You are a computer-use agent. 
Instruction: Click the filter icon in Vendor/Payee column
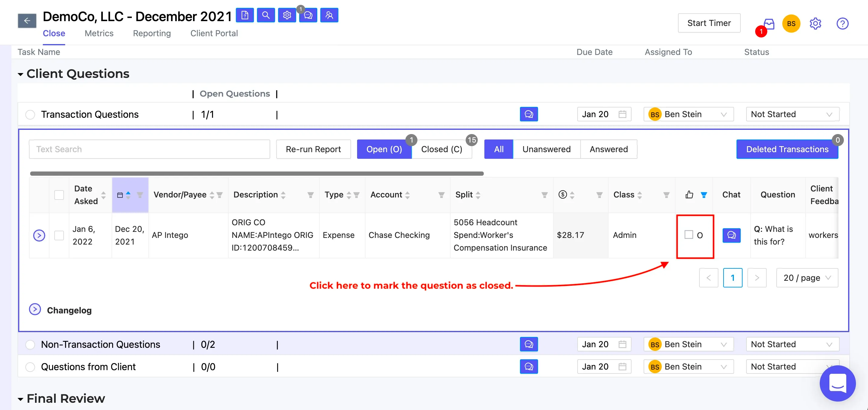[x=220, y=195]
